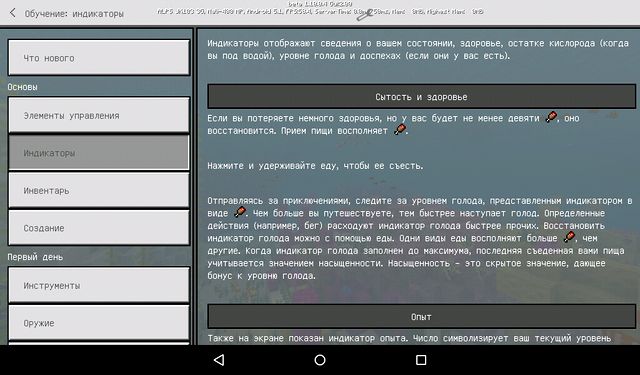Open Android recent apps square button
The height and width of the screenshot is (375, 640).
421,359
